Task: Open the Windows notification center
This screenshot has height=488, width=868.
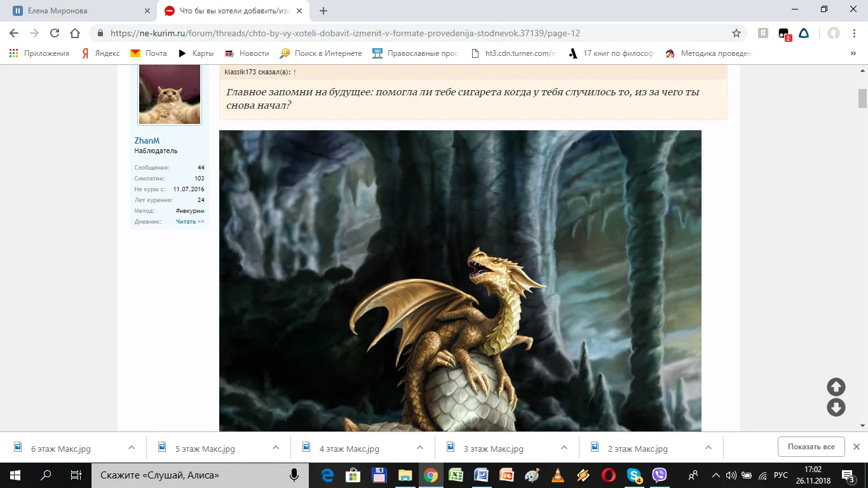Action: tap(848, 475)
